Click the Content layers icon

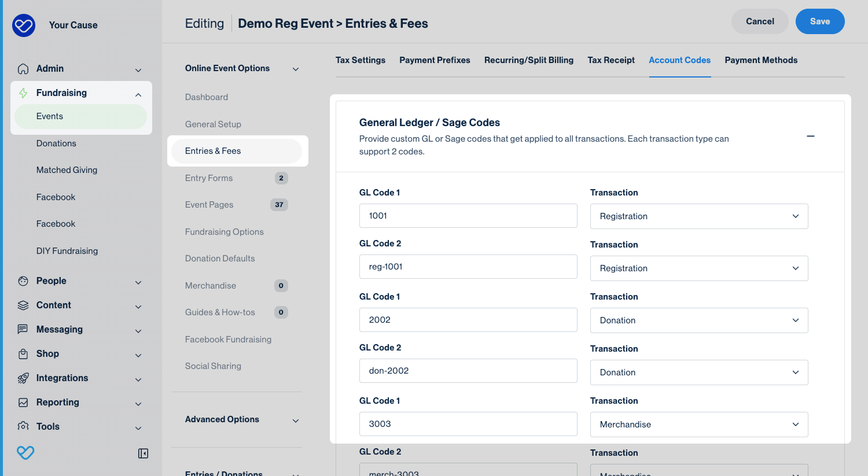click(x=23, y=305)
